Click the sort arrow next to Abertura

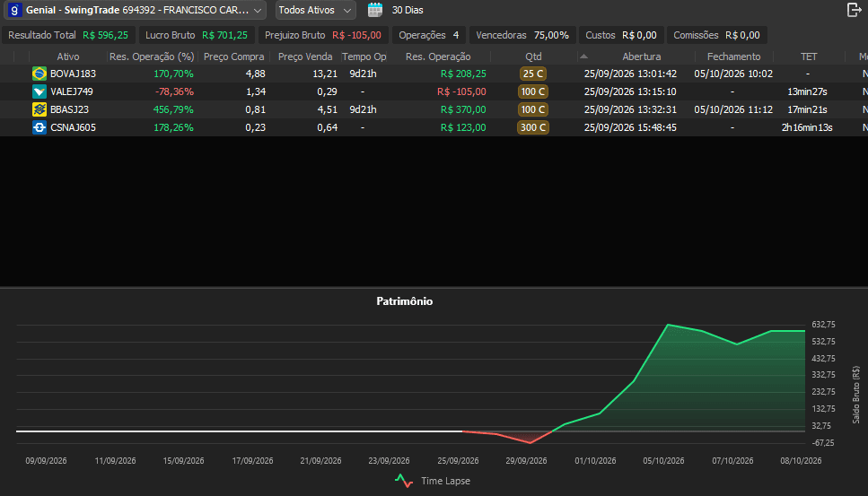pyautogui.click(x=583, y=57)
